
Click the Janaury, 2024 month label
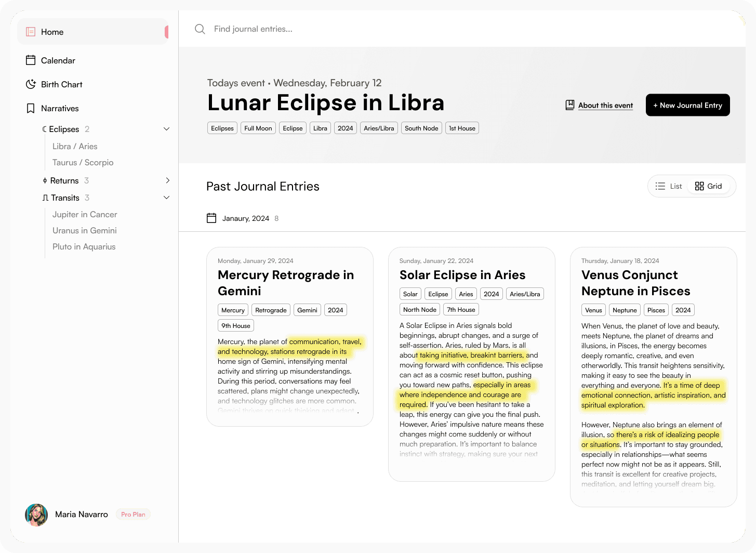(246, 218)
